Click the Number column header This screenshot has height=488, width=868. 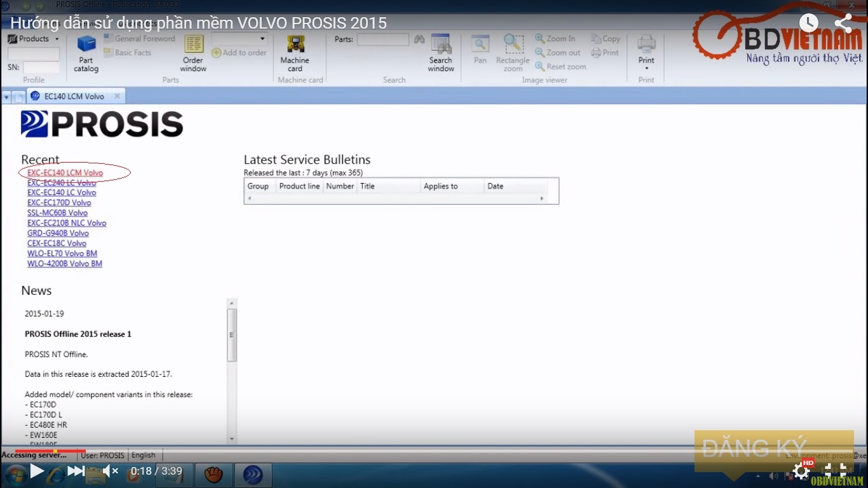pyautogui.click(x=340, y=186)
